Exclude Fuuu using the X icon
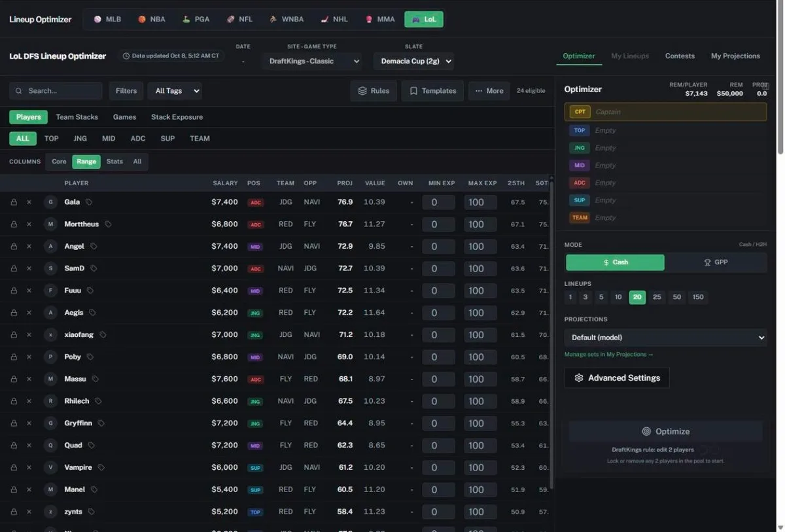 click(x=29, y=291)
